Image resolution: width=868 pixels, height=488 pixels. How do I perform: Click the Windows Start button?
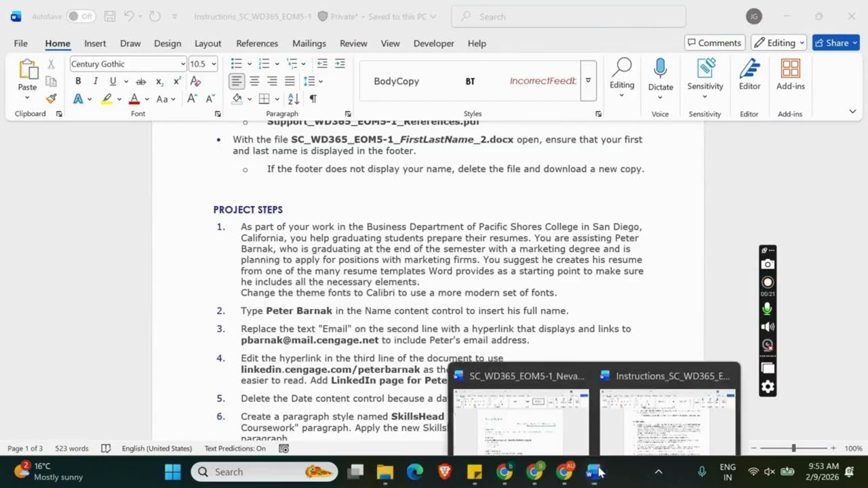coord(173,472)
